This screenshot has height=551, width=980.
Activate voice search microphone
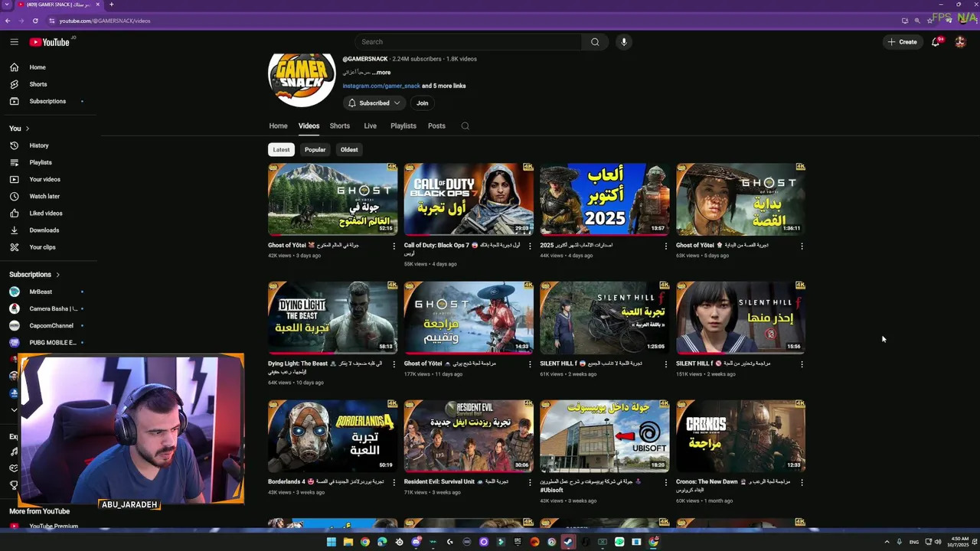(624, 42)
